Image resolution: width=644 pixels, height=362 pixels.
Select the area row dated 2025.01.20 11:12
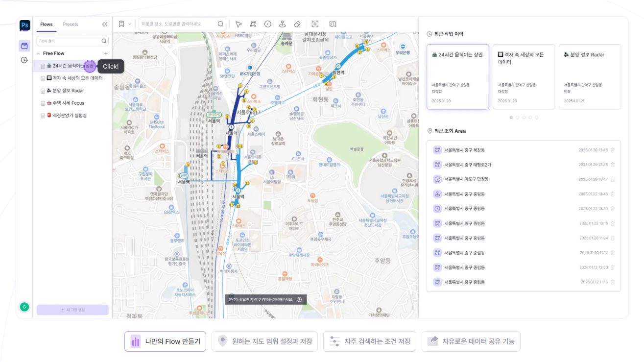[524, 253]
